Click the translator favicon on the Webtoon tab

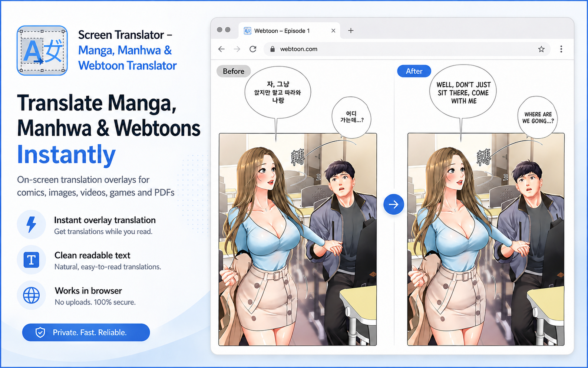pos(247,31)
